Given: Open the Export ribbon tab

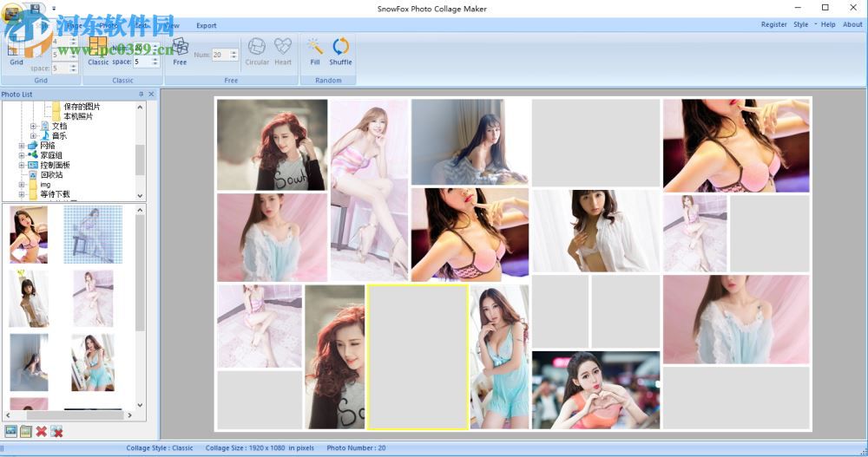Looking at the screenshot, I should click(x=207, y=25).
